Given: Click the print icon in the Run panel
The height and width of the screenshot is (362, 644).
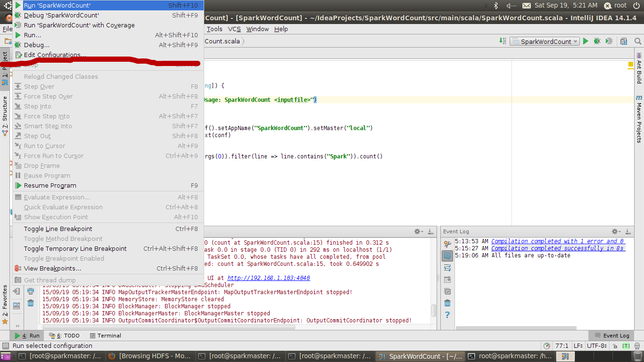Looking at the screenshot, I should click(x=31, y=291).
